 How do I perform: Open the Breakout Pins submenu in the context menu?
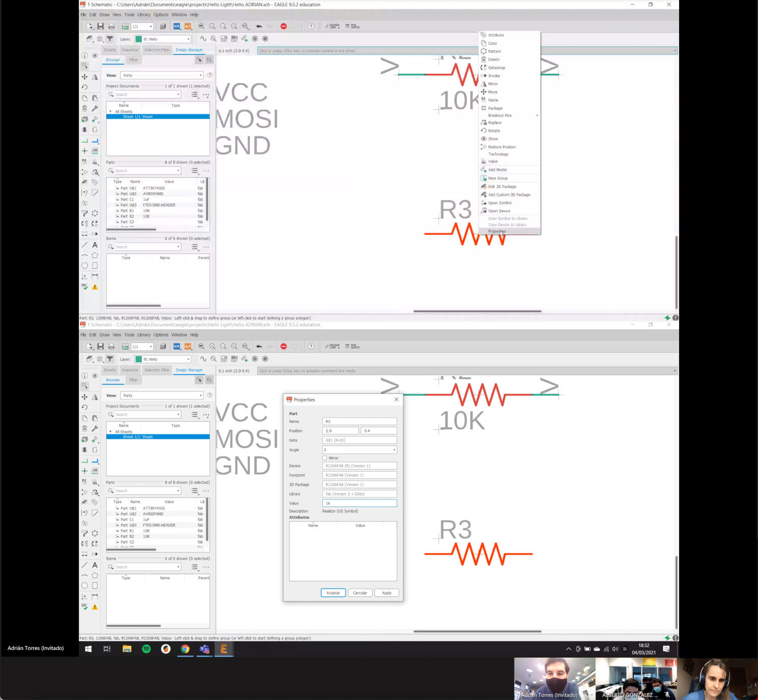point(510,116)
